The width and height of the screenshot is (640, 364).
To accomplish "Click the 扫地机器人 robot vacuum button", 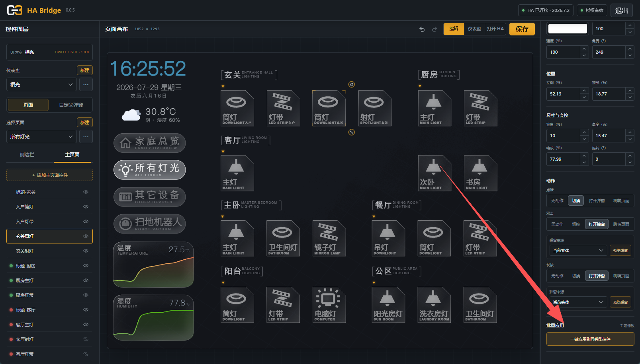I will point(150,224).
